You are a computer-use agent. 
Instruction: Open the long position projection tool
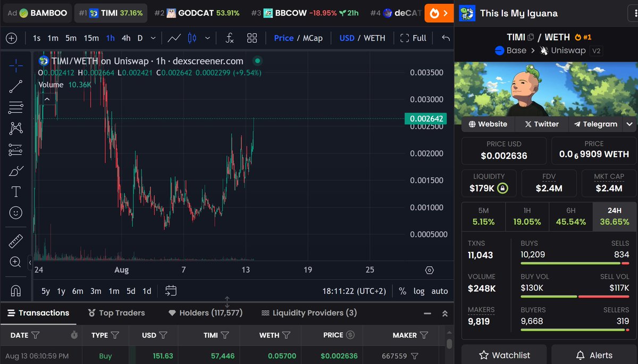[16, 150]
